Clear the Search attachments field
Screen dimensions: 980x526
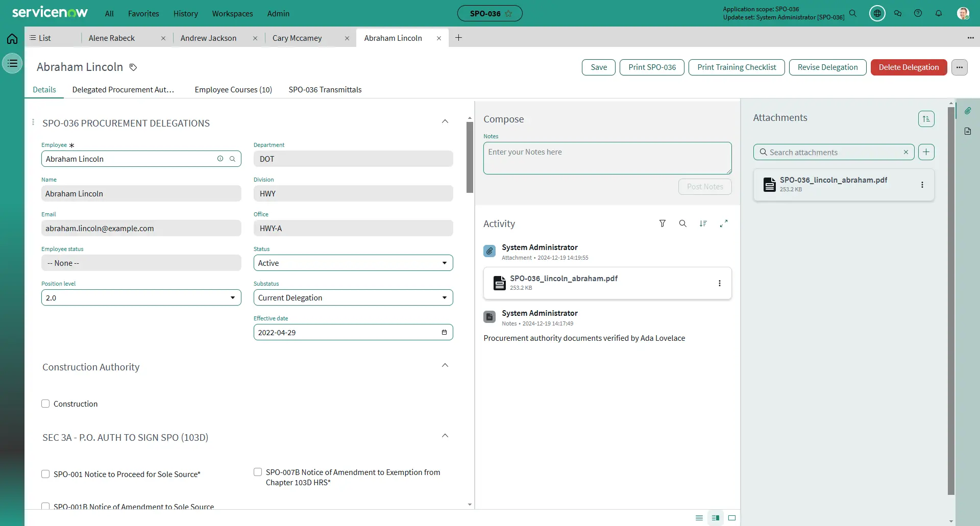(x=905, y=152)
